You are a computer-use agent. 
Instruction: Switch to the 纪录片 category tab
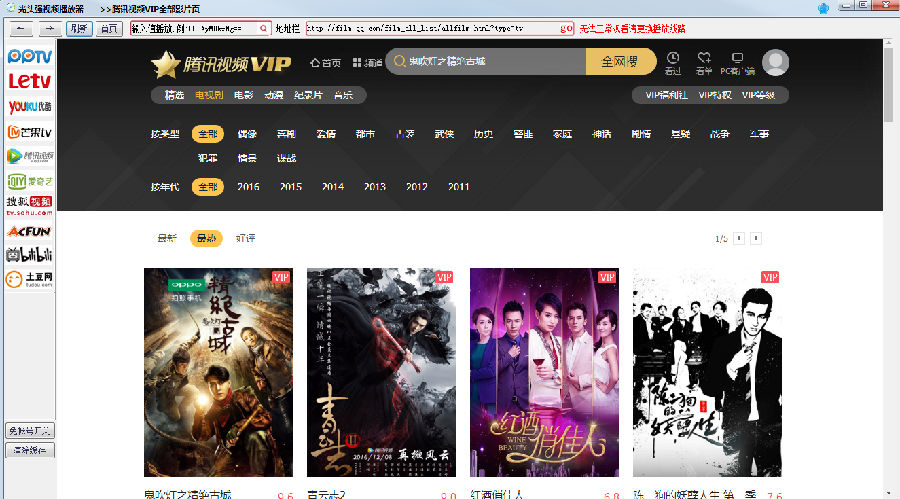[x=308, y=95]
